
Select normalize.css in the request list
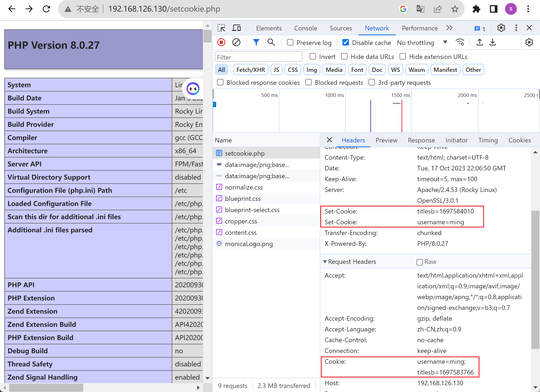pyautogui.click(x=244, y=187)
